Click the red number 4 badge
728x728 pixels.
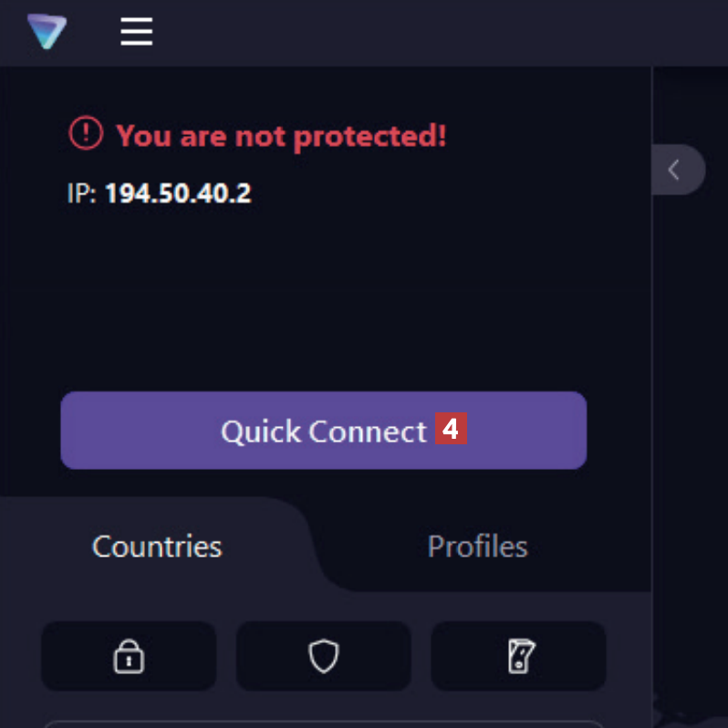point(451,429)
